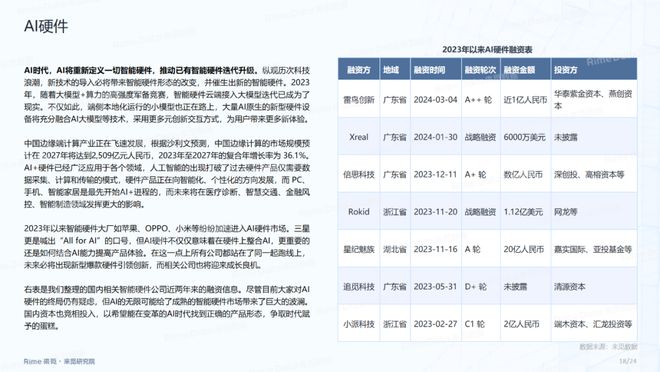Viewport: 660px width, 372px height.
Task: Click the 小派科技 company cell
Action: 359,324
